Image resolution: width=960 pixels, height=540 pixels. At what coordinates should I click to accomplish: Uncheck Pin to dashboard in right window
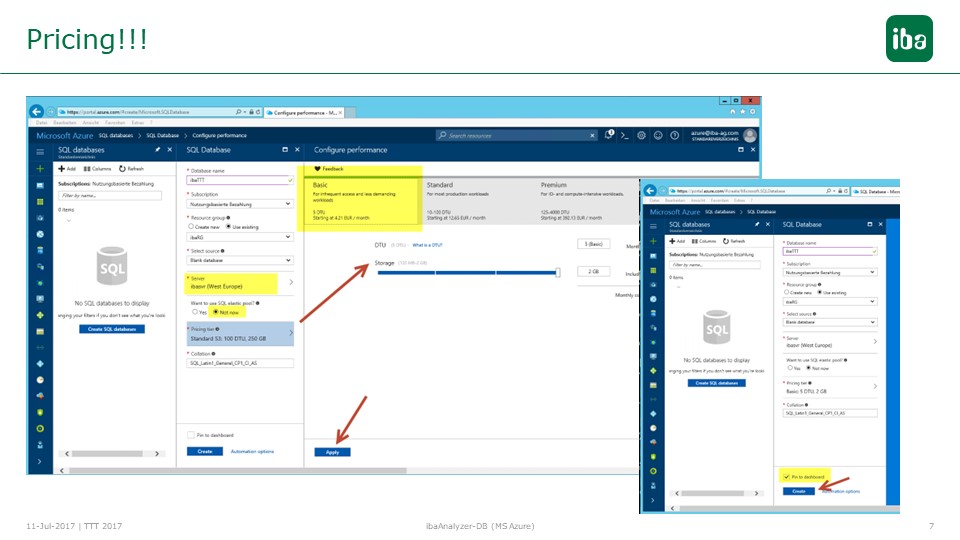click(786, 476)
